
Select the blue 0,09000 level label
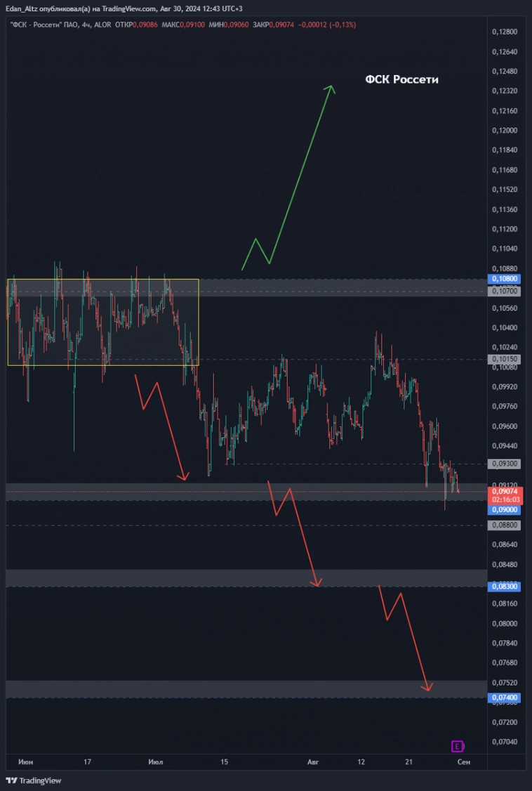[x=503, y=510]
